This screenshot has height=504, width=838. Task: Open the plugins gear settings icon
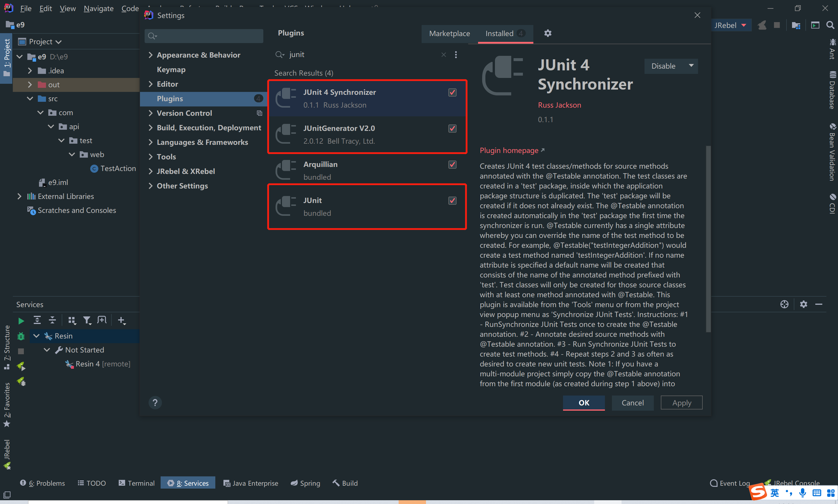(x=548, y=33)
